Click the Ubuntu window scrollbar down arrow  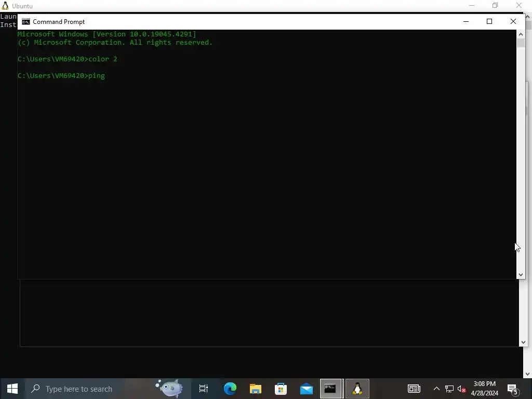pyautogui.click(x=527, y=374)
